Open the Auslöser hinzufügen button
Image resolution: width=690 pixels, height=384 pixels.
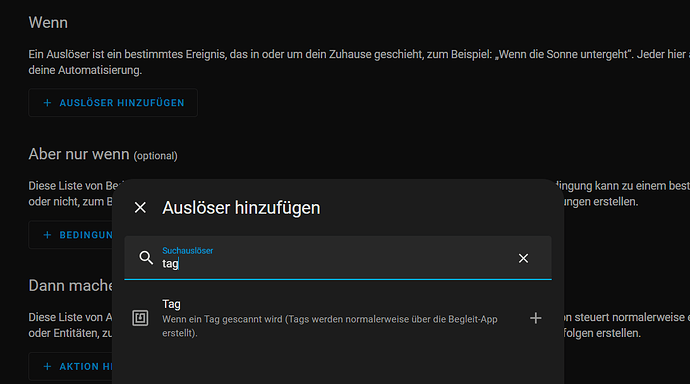point(113,103)
